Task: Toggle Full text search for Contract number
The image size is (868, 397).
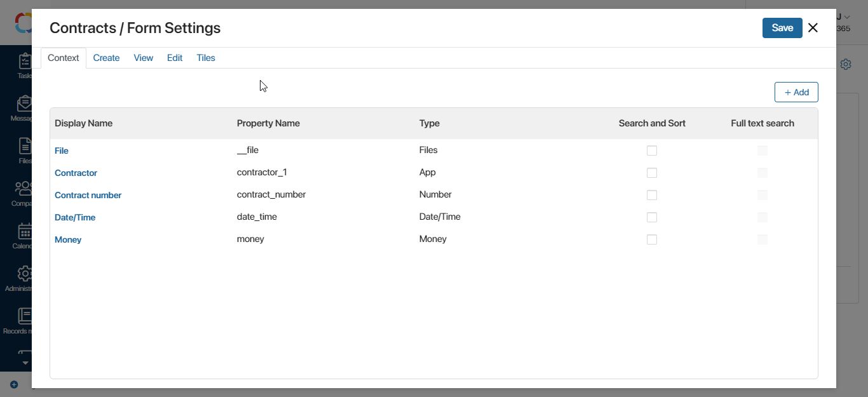Action: (x=763, y=195)
